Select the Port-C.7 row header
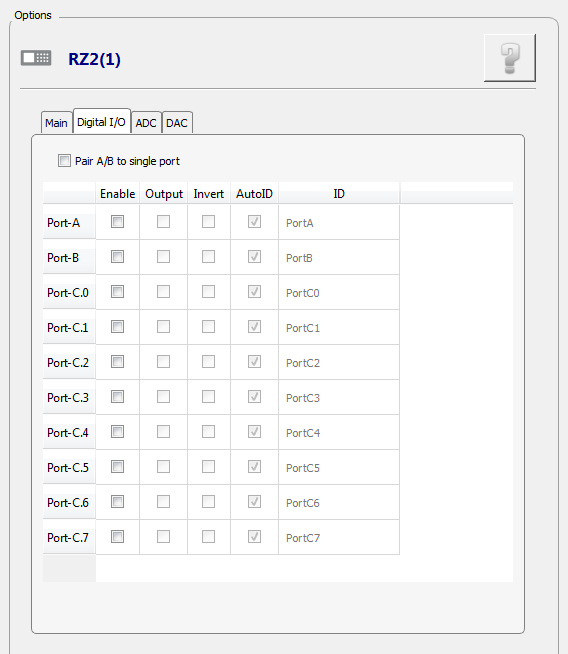Screen dimensions: 568x654 [69, 538]
